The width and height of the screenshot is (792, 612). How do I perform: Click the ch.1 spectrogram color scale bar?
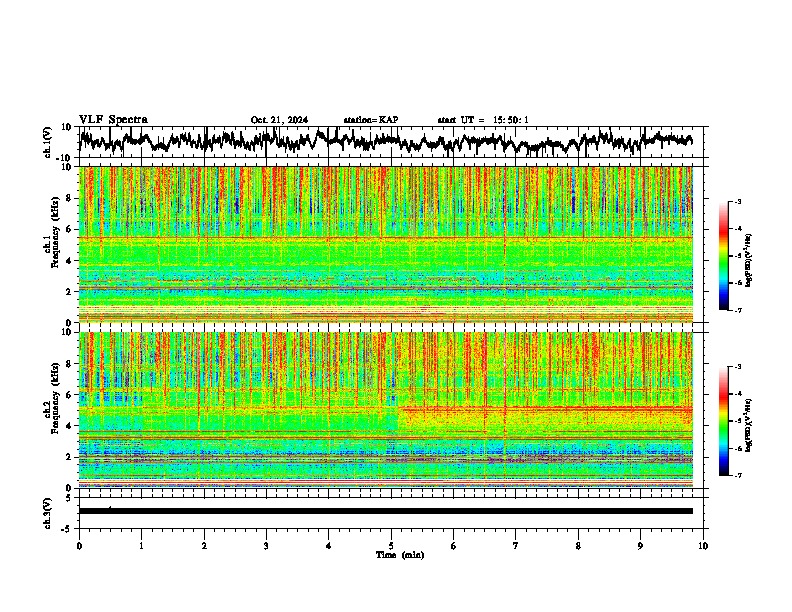coord(724,256)
